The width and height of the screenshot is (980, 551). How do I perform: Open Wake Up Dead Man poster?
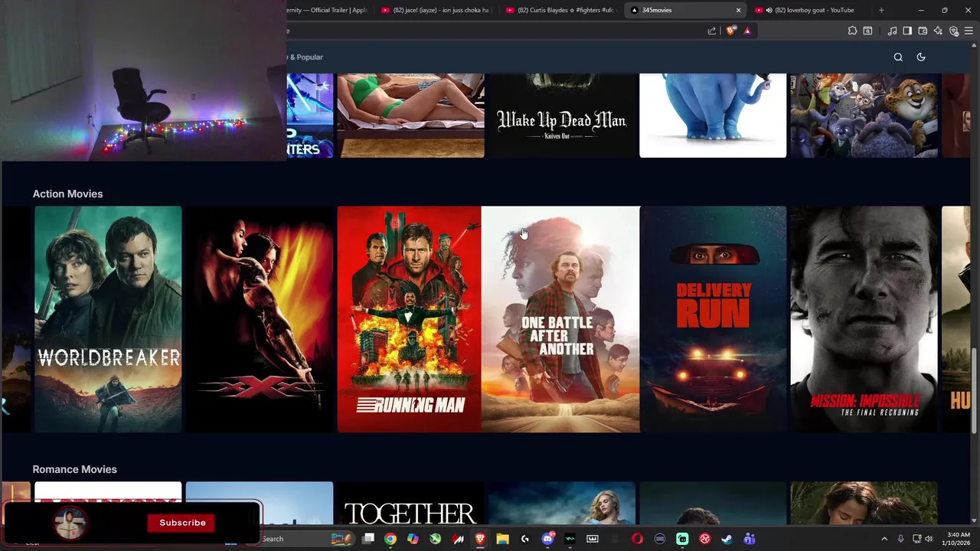click(x=562, y=116)
